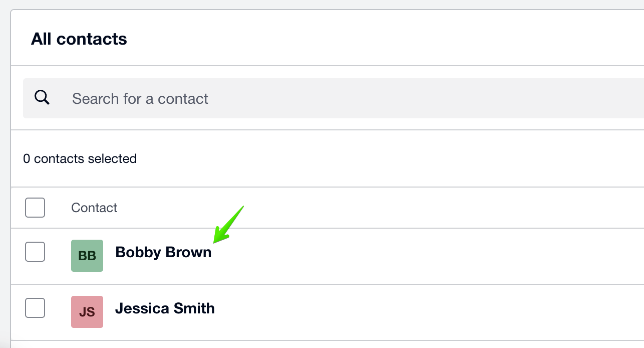Click the JS initials in avatar
Viewport: 644px width, 348px height.
point(87,312)
